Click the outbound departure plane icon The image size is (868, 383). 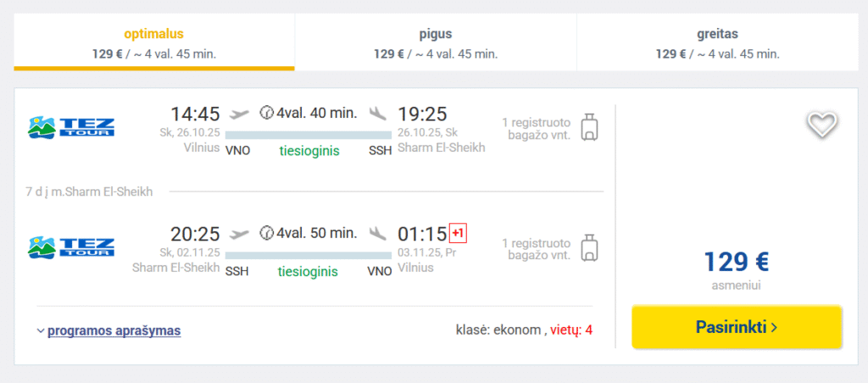(240, 114)
